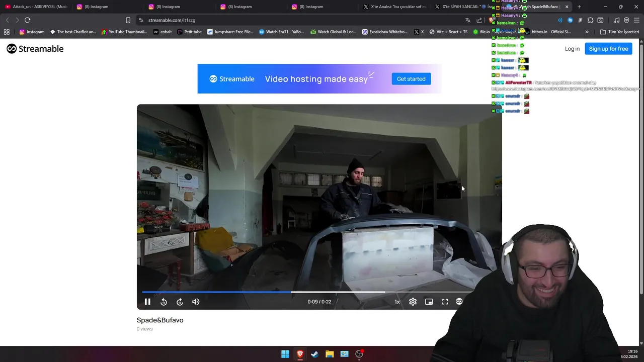Expand hidden bookmarks chevron
This screenshot has width=644, height=362.
(587, 32)
